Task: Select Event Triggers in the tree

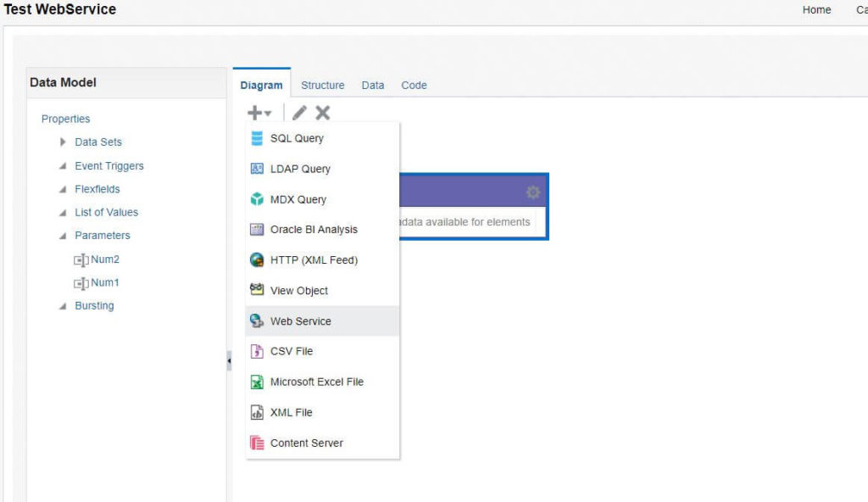Action: pyautogui.click(x=109, y=165)
